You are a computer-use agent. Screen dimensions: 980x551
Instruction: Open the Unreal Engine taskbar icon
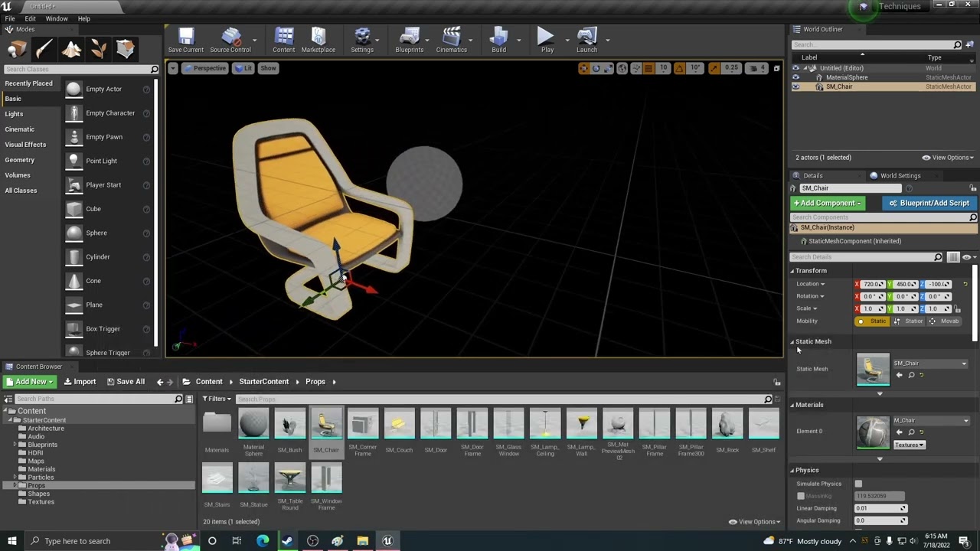(387, 541)
